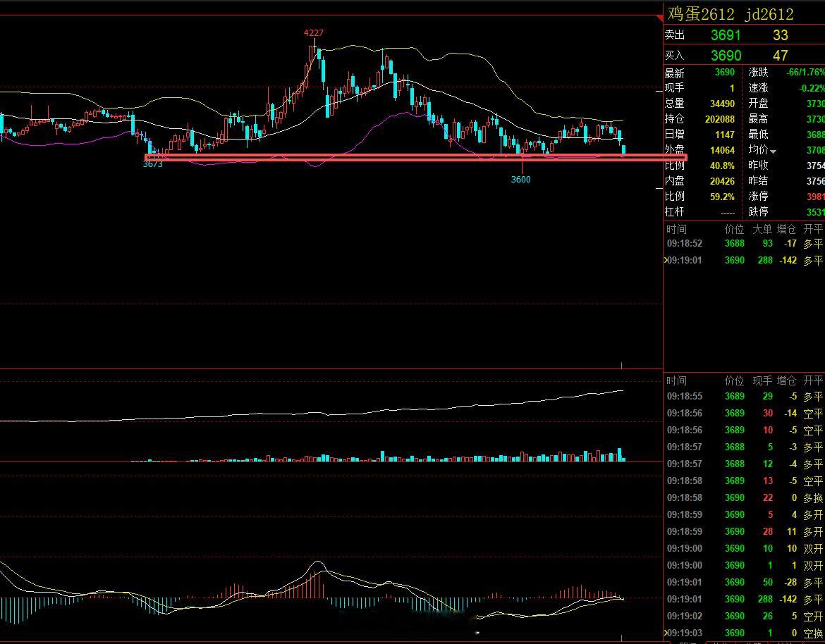Click the 外盘 value 14064
Image resolution: width=825 pixels, height=644 pixels.
(x=722, y=150)
